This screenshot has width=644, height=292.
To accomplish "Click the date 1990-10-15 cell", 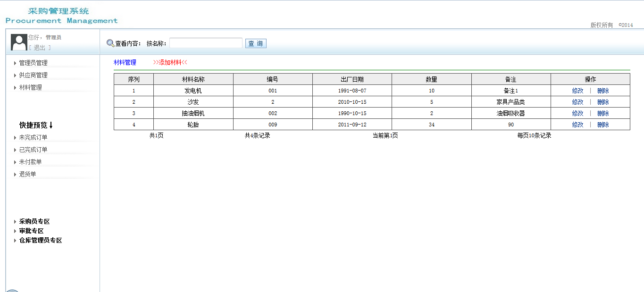I will click(352, 113).
